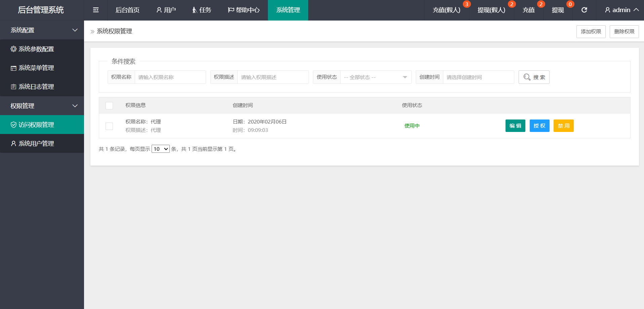Image resolution: width=644 pixels, height=309 pixels.
Task: Click the 后台管理系统 logo title
Action: coord(41,10)
